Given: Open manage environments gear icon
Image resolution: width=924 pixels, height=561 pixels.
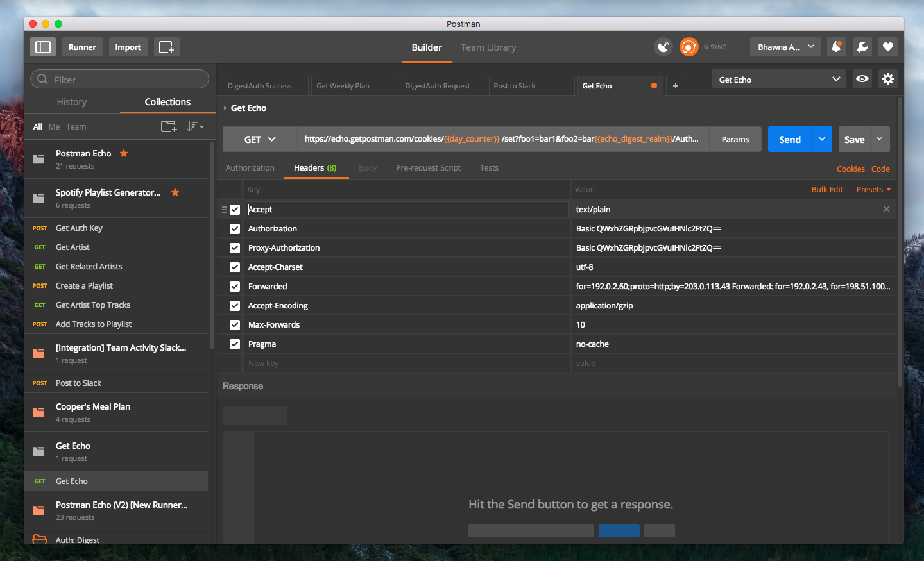Looking at the screenshot, I should coord(888,79).
